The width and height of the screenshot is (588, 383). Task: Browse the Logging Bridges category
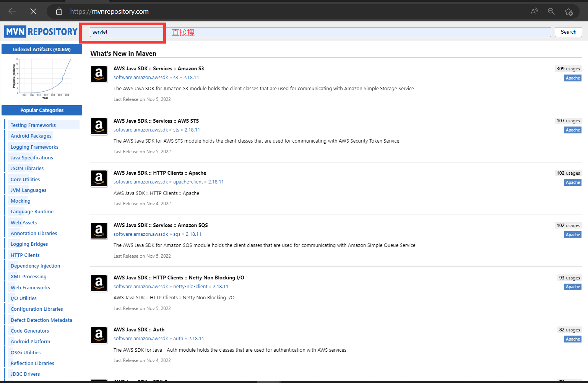click(29, 244)
